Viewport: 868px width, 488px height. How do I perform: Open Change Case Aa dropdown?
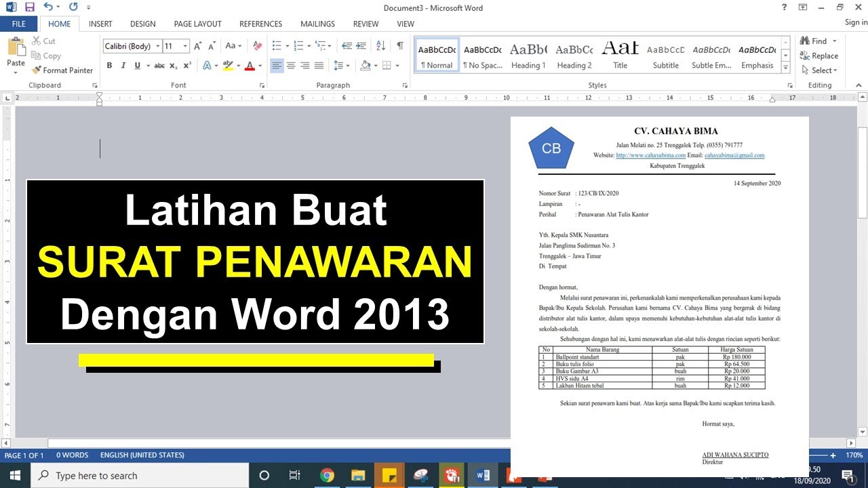point(233,46)
